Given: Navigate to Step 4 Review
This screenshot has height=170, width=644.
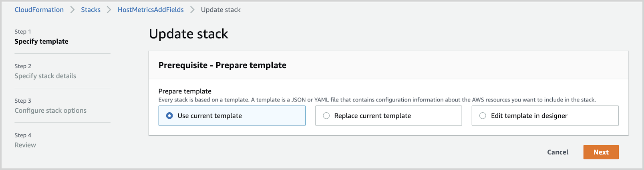Looking at the screenshot, I should 25,145.
